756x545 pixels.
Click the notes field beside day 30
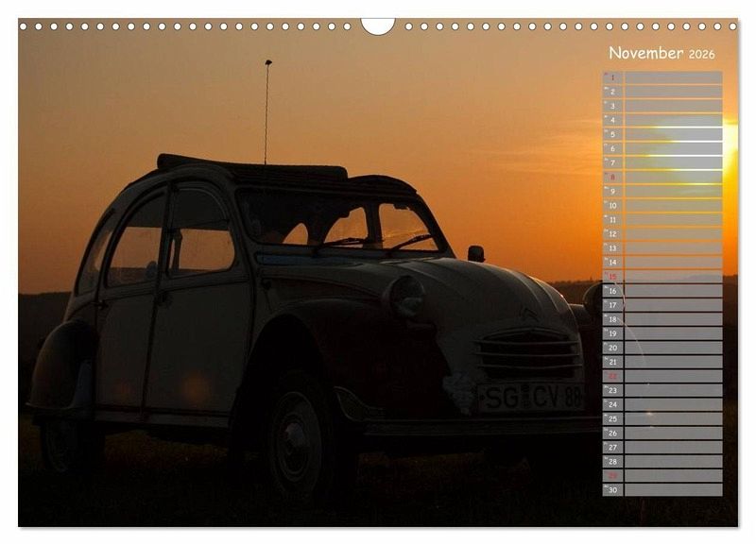click(674, 489)
